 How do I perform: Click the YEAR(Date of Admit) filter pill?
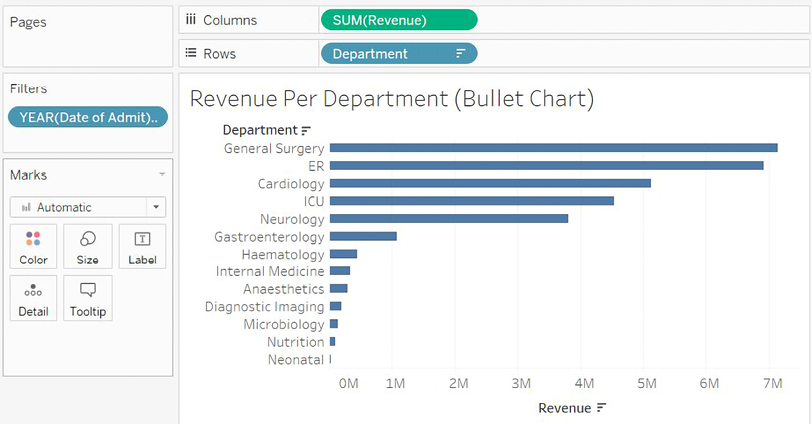coord(87,118)
